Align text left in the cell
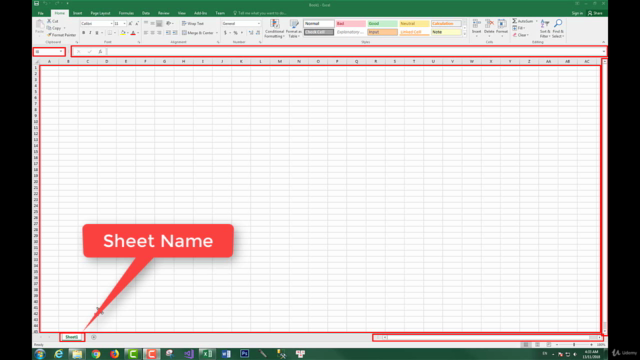The width and height of the screenshot is (640, 360). 146,33
